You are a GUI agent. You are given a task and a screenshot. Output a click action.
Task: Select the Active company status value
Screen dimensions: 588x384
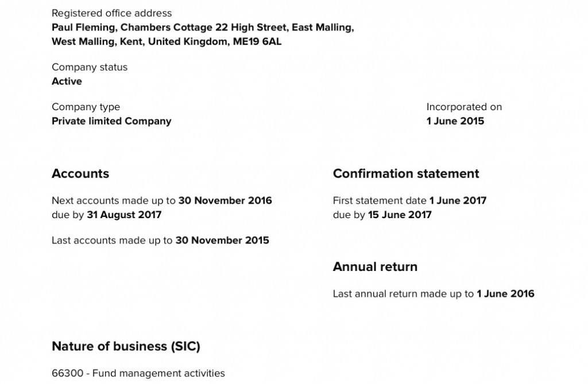pos(67,82)
